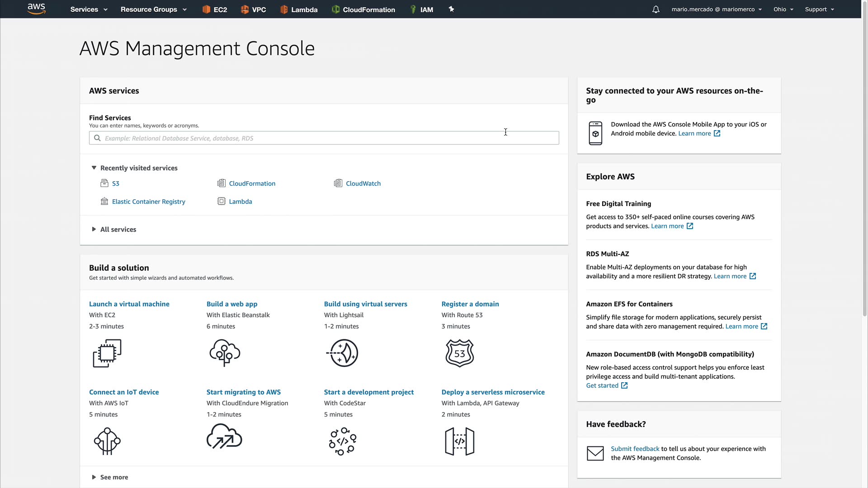868x488 pixels.
Task: Click into the Find Services search field
Action: 324,138
